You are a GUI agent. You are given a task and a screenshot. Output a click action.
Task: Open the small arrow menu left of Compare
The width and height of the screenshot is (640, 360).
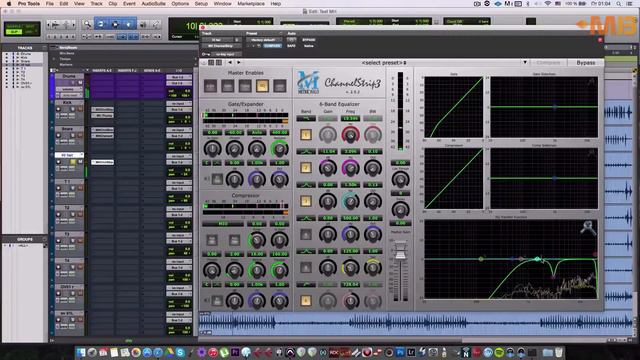[x=525, y=62]
